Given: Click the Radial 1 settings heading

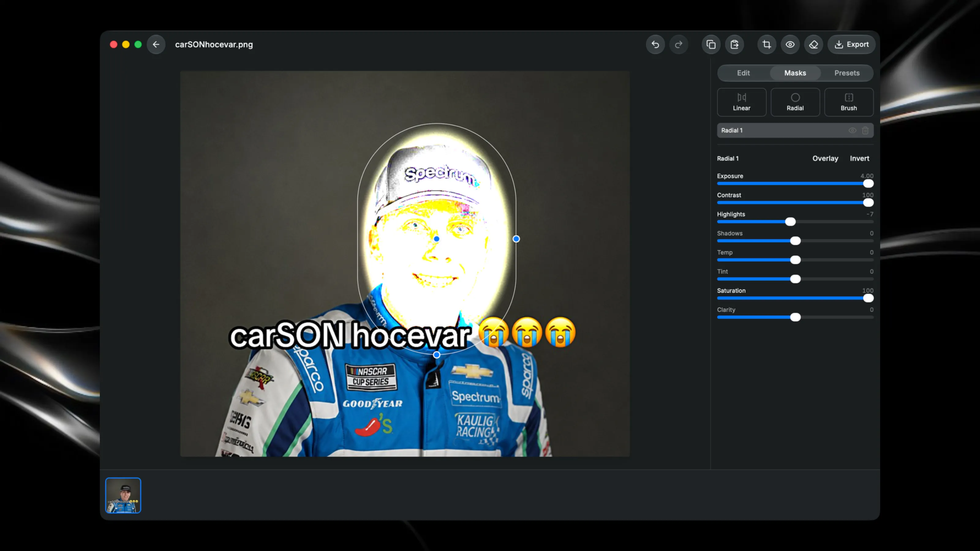Looking at the screenshot, I should [x=727, y=159].
